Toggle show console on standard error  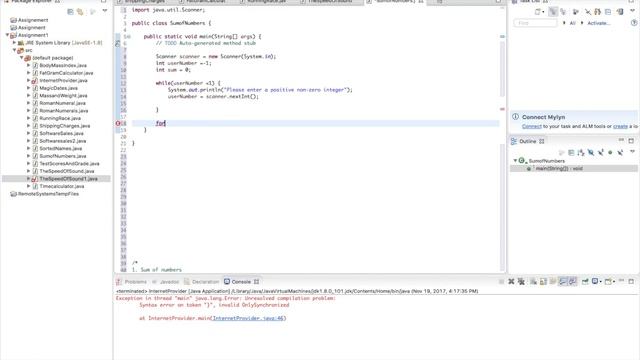[573, 282]
